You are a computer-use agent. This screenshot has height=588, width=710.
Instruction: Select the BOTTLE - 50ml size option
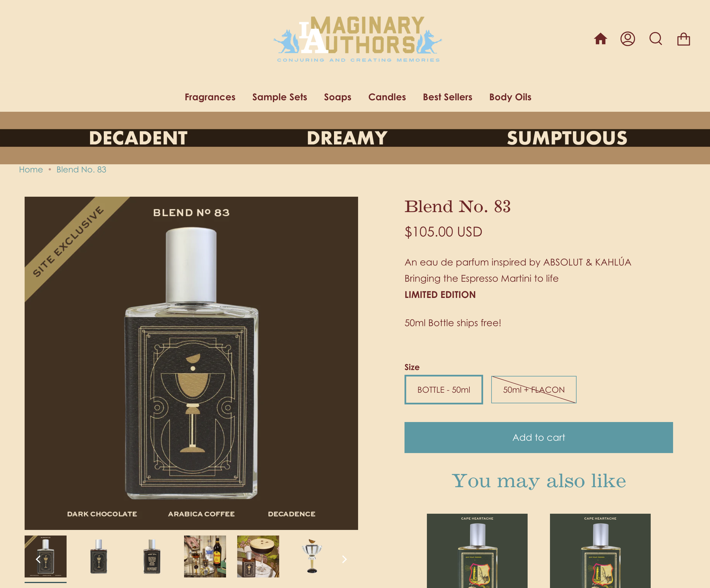(444, 390)
